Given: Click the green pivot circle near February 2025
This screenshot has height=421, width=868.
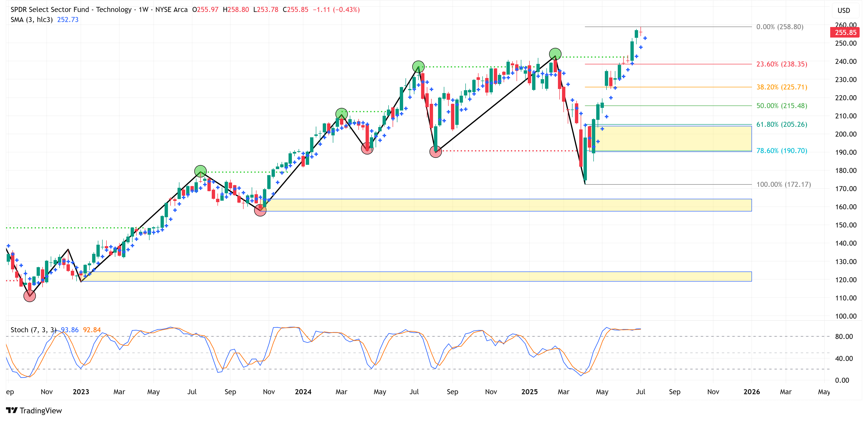Looking at the screenshot, I should point(555,54).
